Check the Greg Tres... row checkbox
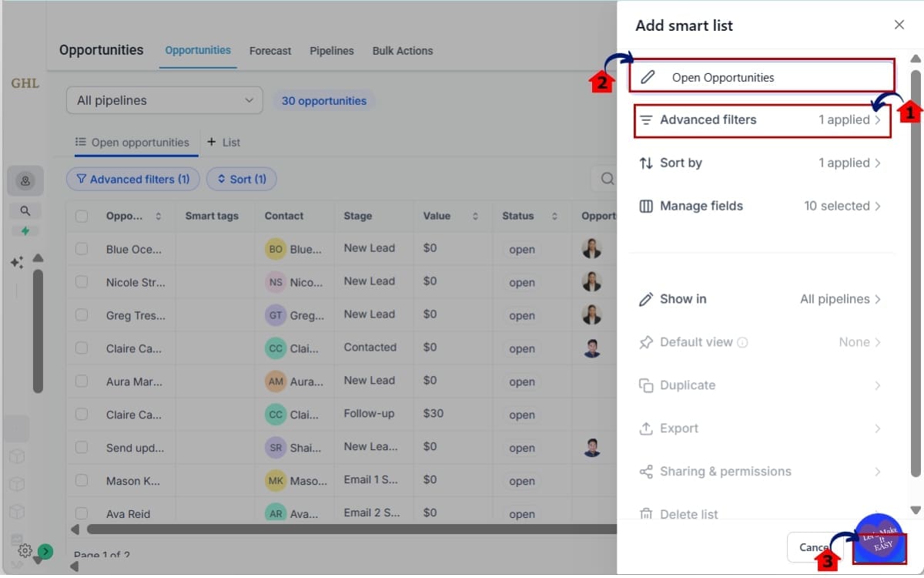The width and height of the screenshot is (924, 578). [82, 314]
